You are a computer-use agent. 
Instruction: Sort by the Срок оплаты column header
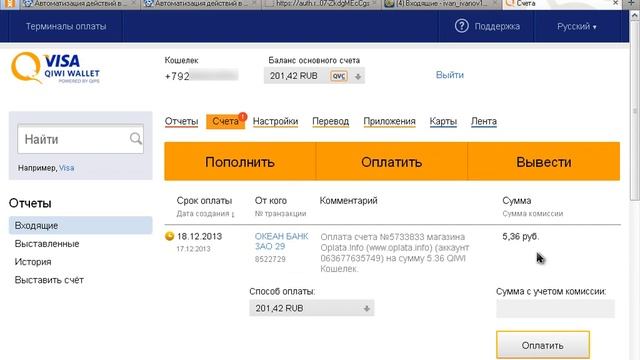(x=204, y=201)
